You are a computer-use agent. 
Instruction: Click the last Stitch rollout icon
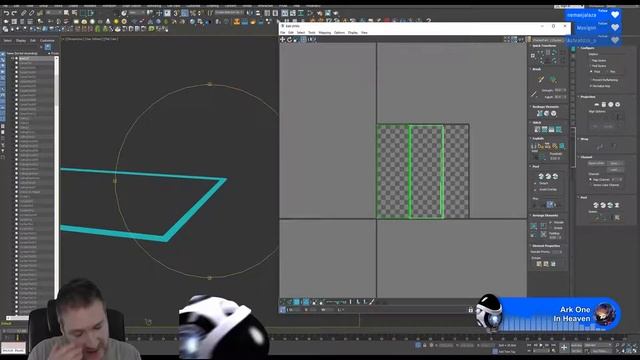(x=558, y=129)
